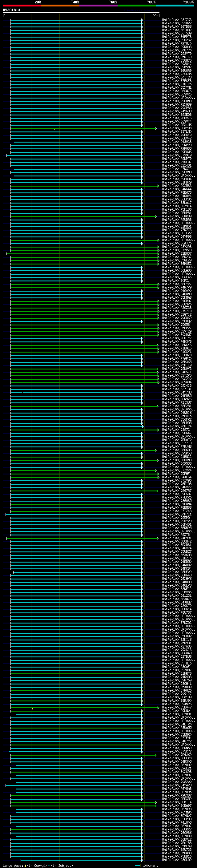Click the cyan alignment bar of UniRef100_C8CLQ9

tap(82, 860)
